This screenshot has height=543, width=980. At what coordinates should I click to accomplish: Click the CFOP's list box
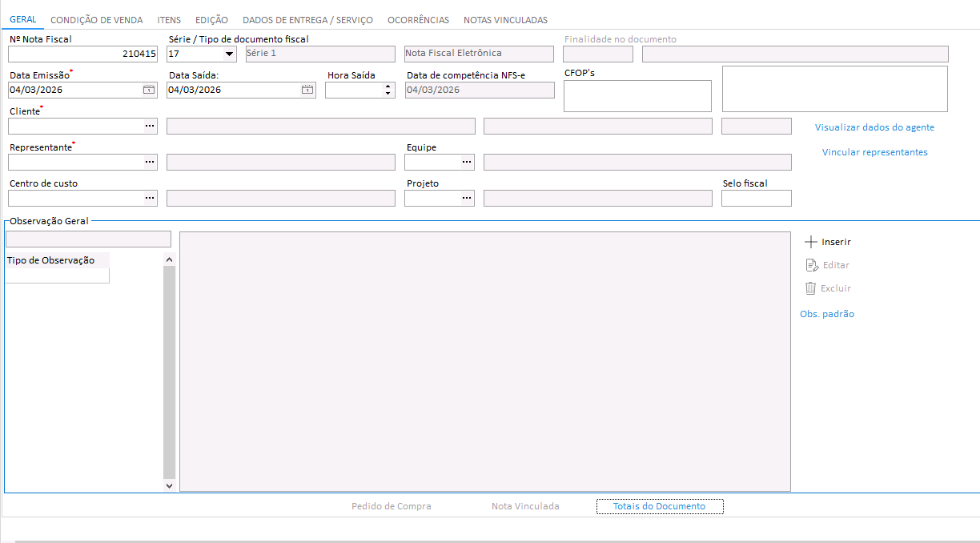[x=637, y=96]
